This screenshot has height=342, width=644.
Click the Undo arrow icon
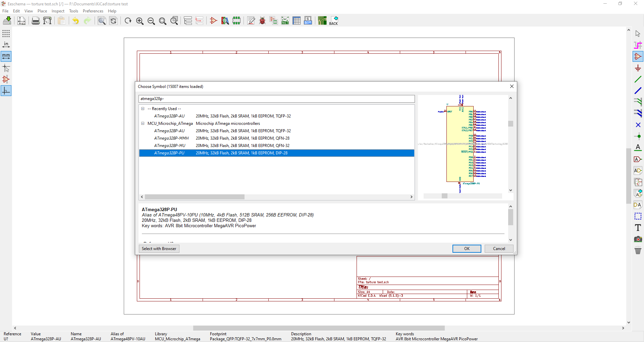(x=76, y=21)
